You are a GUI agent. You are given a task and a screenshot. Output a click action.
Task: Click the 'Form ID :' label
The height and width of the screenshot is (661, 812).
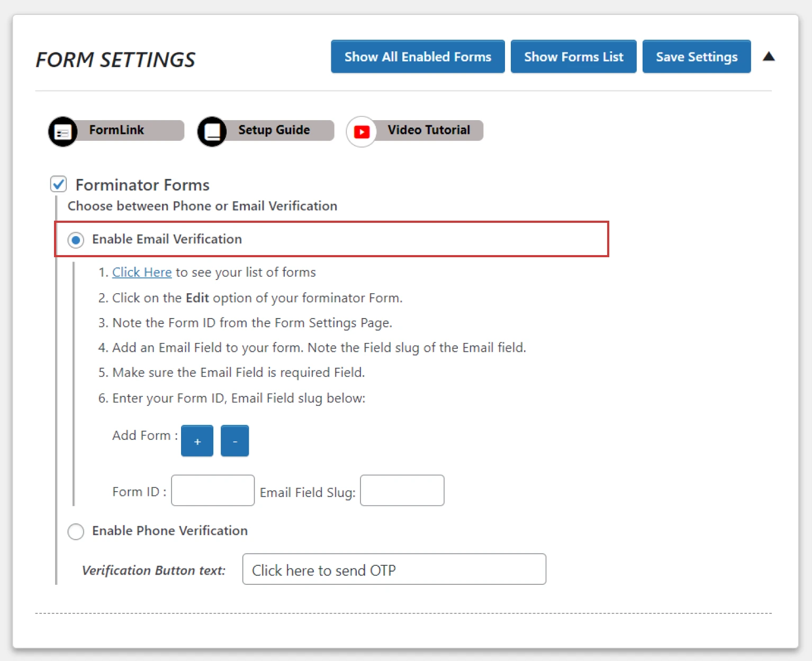pos(139,492)
